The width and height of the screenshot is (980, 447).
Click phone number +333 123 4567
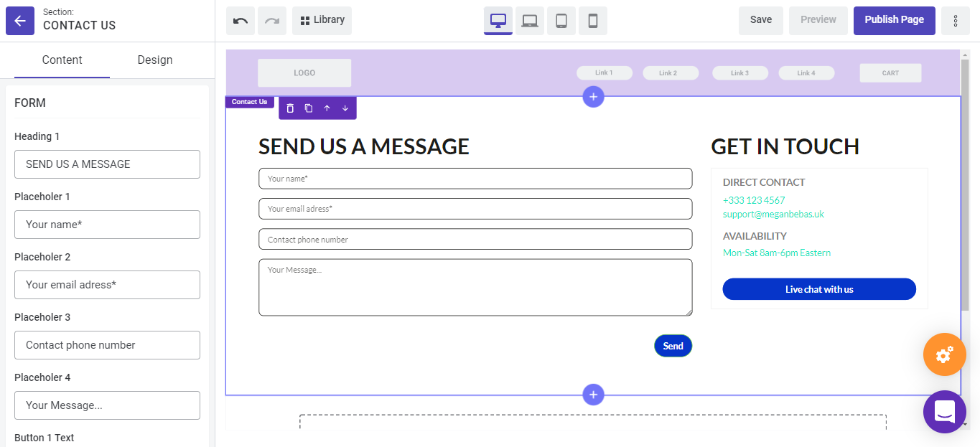coord(754,200)
